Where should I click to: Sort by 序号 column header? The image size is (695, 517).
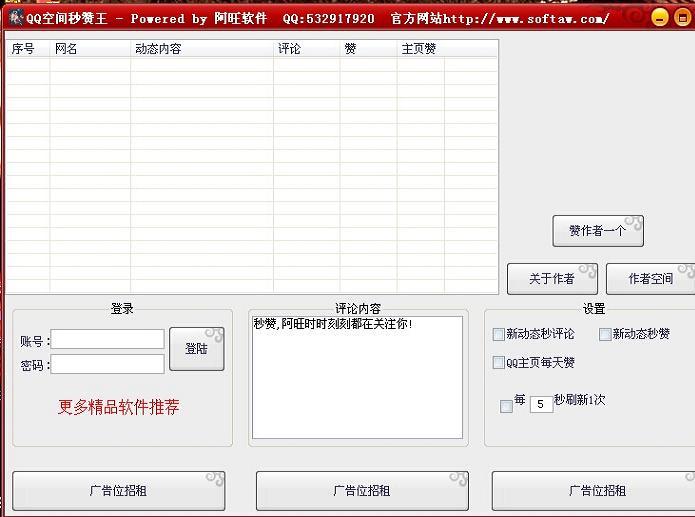(28, 48)
